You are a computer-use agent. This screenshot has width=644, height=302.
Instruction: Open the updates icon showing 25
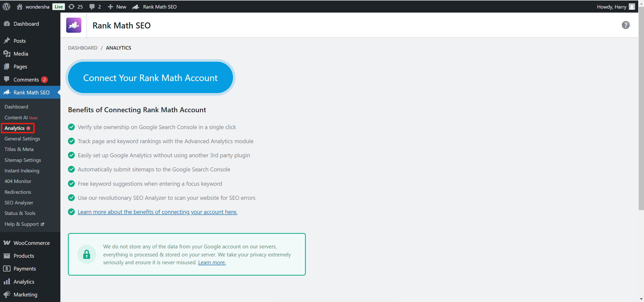75,7
